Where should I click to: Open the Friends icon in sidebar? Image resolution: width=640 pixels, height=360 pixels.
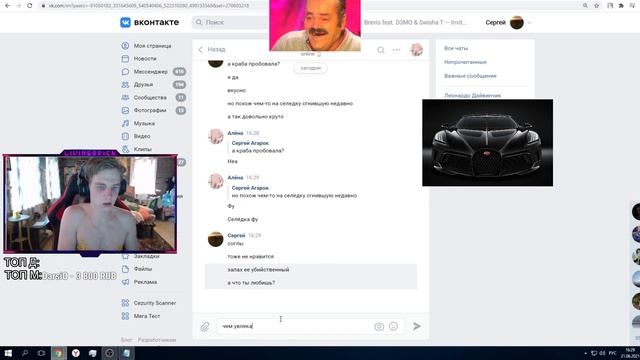coord(125,84)
